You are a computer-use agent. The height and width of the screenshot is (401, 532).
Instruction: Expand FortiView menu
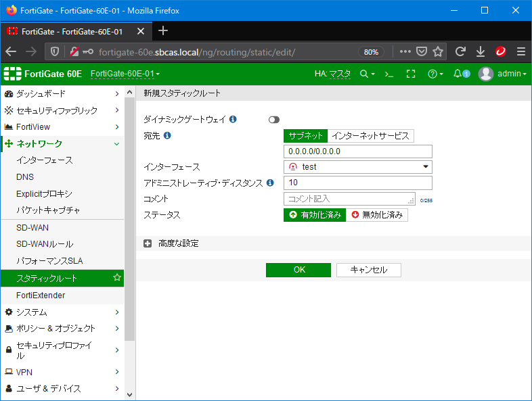coord(62,127)
